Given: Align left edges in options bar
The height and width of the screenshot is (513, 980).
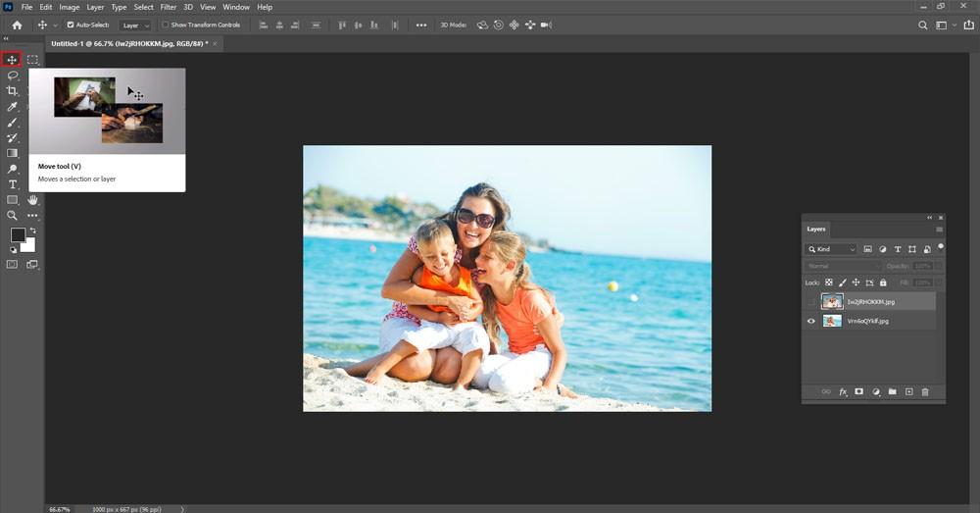Looking at the screenshot, I should coord(263,26).
